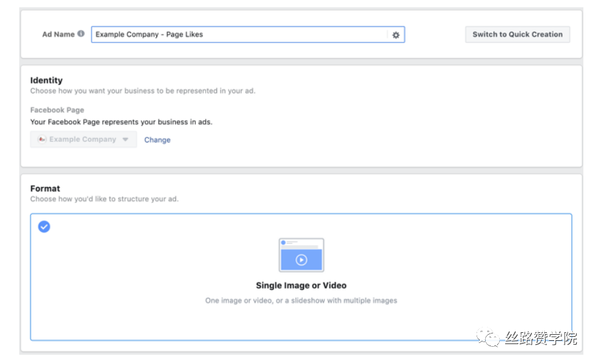Click the Single Image or Video illustration
Viewport: 596px width, 364px height.
tap(301, 255)
